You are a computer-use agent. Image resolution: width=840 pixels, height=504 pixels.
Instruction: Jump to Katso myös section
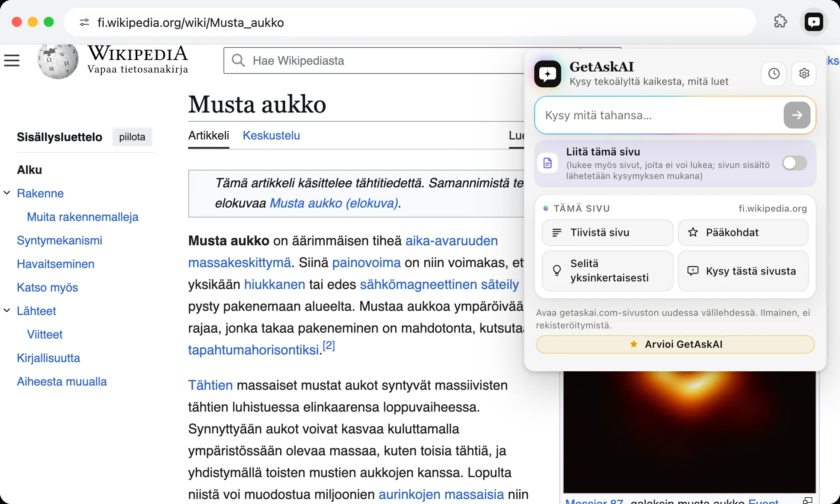pos(47,287)
